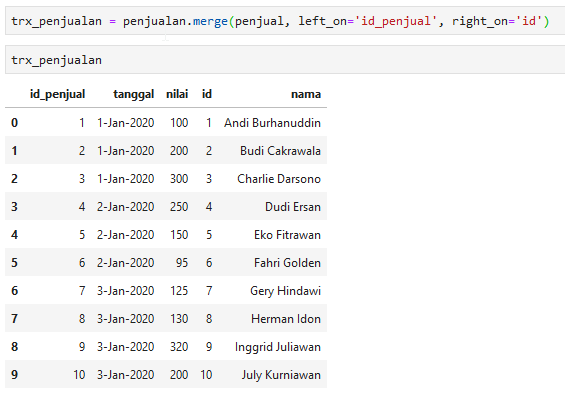Select the id column header
Viewport: 565px width, 399px height.
click(x=207, y=94)
